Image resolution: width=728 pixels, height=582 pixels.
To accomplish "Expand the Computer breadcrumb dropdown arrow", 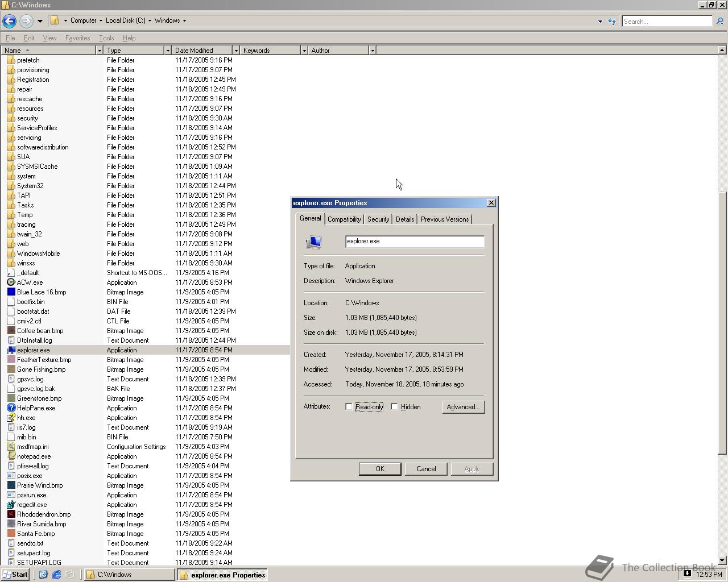I will (x=101, y=20).
